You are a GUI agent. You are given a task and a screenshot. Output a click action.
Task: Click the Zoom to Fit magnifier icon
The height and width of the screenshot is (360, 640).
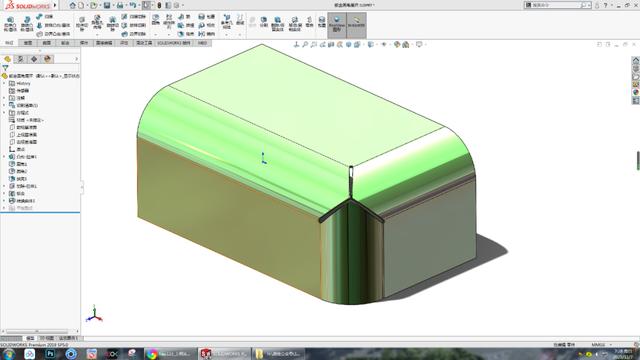click(x=305, y=44)
